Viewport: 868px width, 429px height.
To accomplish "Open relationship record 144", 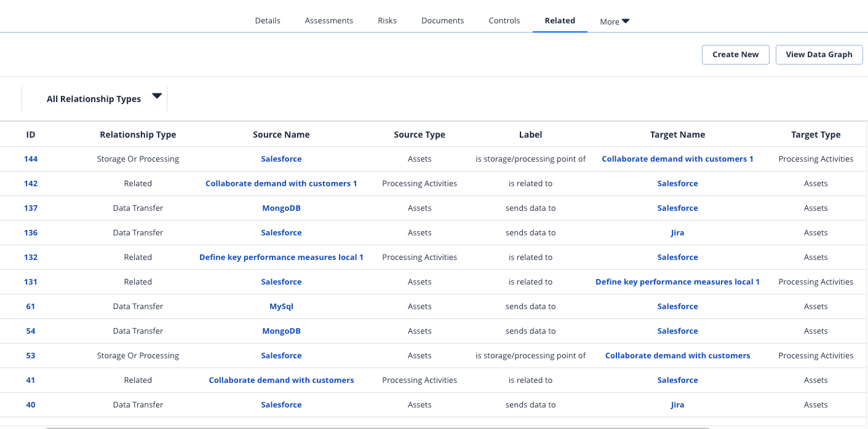I will tap(30, 159).
